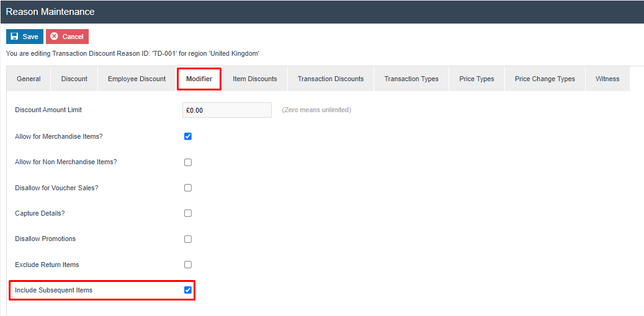Image resolution: width=644 pixels, height=316 pixels.
Task: Click the 'Capture Details?' label
Action: 40,213
